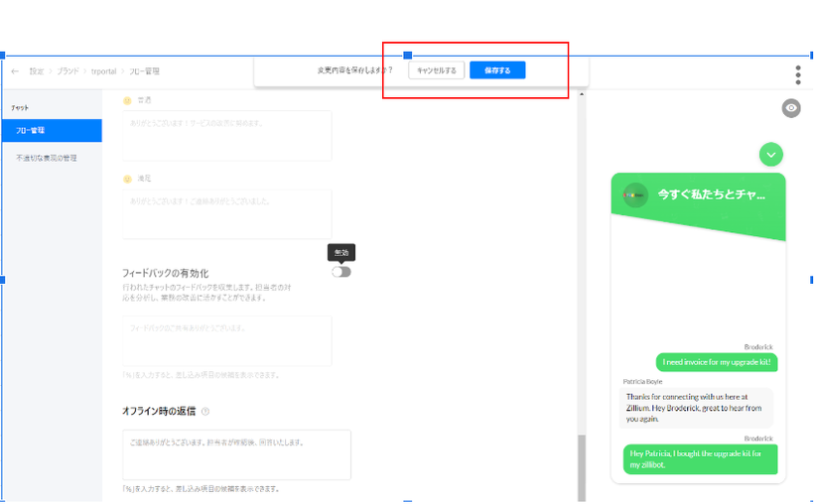814x504 pixels.
Task: Click the lower yellow smiley rating icon
Action: click(x=127, y=179)
